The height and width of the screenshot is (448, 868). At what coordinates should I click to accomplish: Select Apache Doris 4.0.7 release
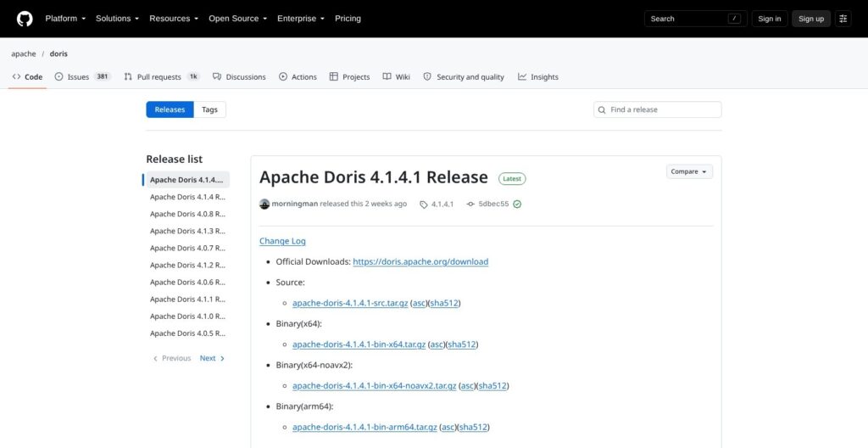tap(187, 248)
